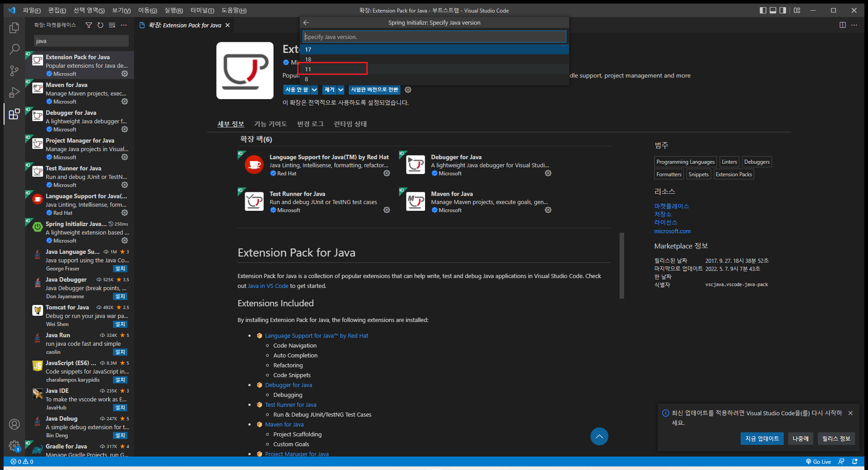The height and width of the screenshot is (470, 868).
Task: Open gear menu for Test Runner for Java in sidebar
Action: pyautogui.click(x=125, y=185)
